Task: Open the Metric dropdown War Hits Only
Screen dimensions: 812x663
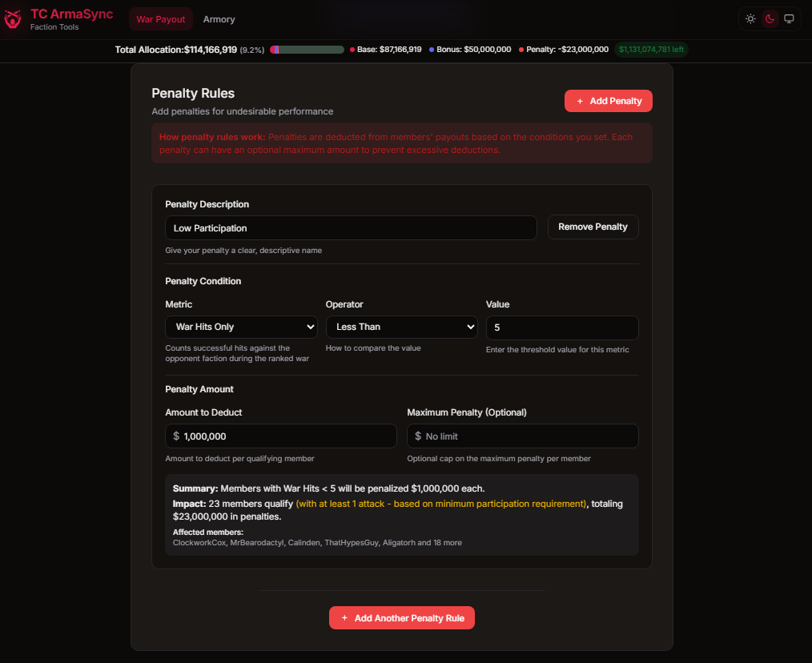Action: [241, 327]
